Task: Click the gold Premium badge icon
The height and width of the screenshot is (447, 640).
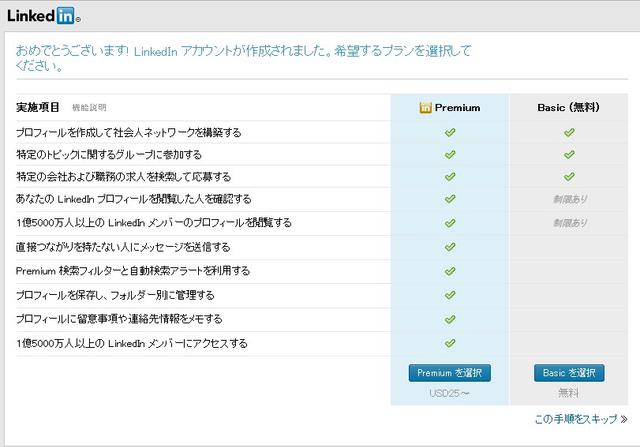Action: (x=426, y=107)
